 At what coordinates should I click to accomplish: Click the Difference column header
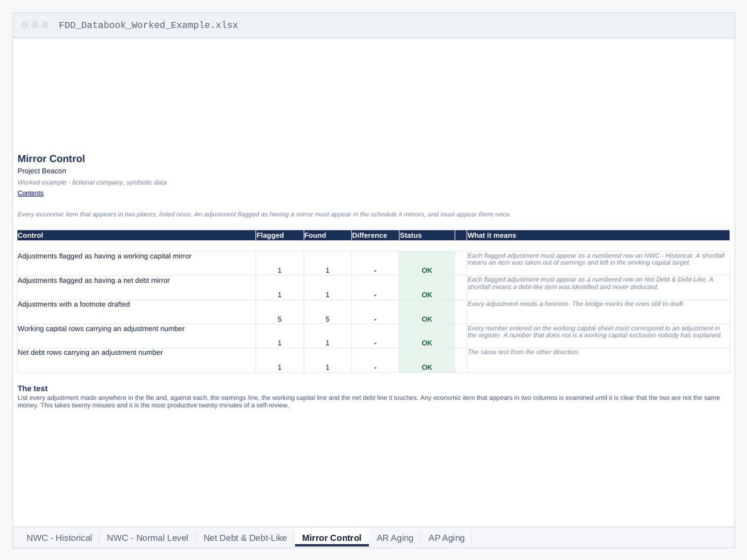coord(375,235)
